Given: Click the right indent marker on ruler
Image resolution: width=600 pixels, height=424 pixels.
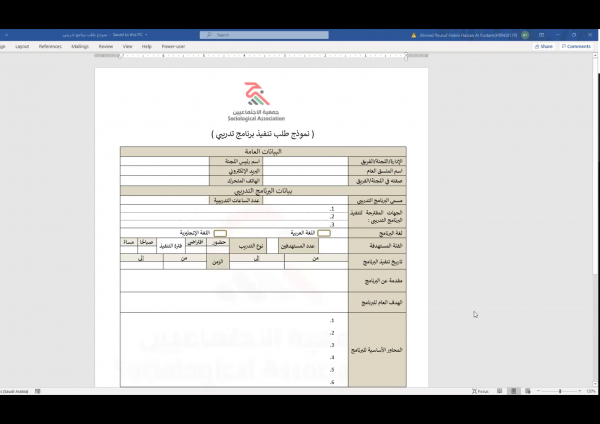Looking at the screenshot, I should (406, 56).
